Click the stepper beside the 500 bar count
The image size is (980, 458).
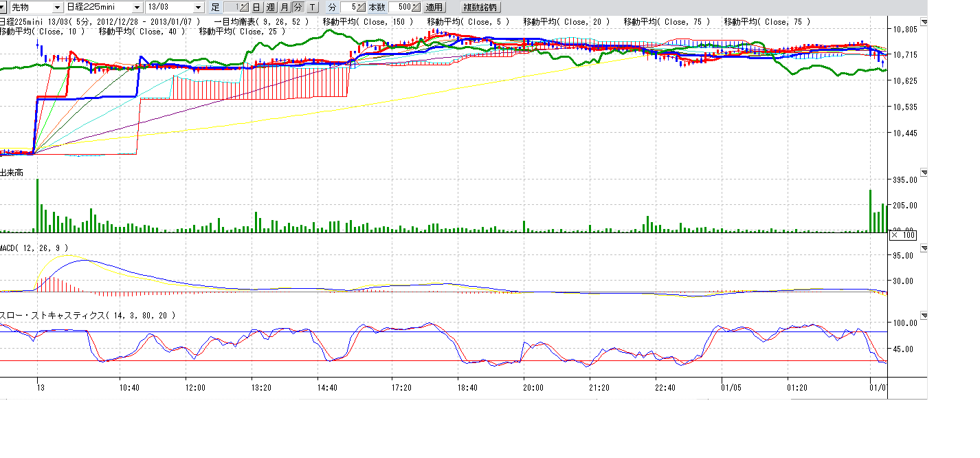416,7
